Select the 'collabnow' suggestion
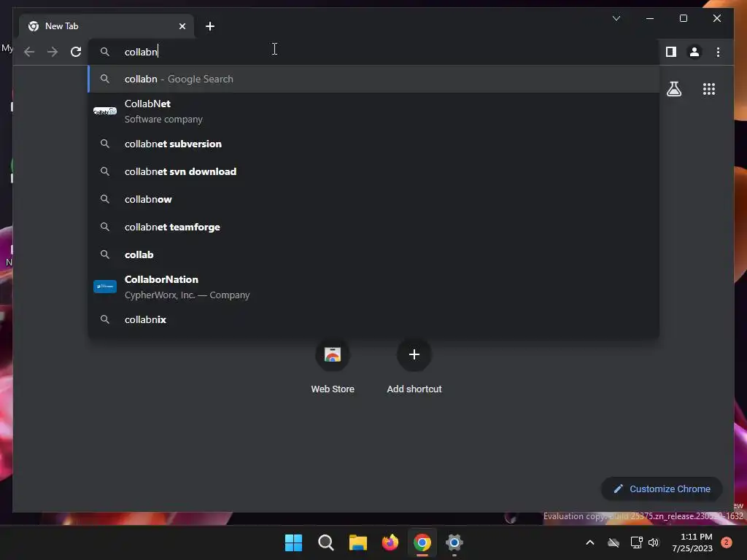 [374, 199]
